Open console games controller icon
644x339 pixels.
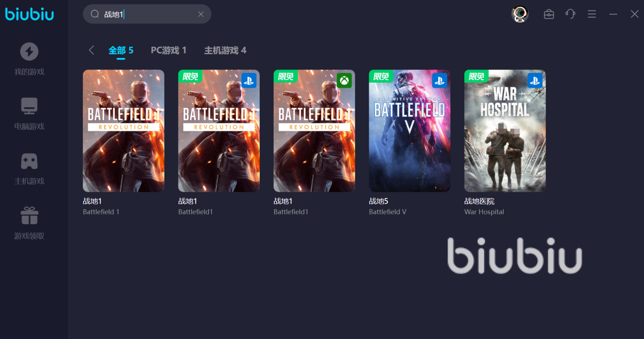pyautogui.click(x=29, y=161)
